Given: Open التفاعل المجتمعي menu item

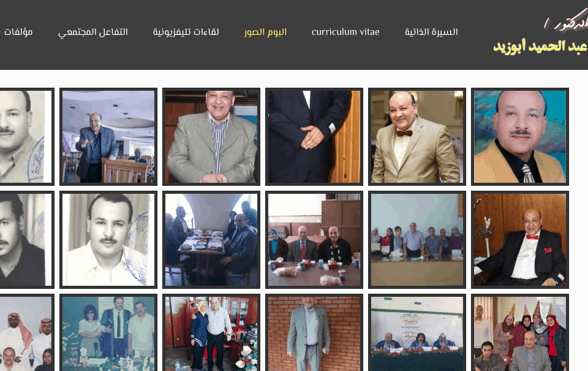Looking at the screenshot, I should [93, 33].
